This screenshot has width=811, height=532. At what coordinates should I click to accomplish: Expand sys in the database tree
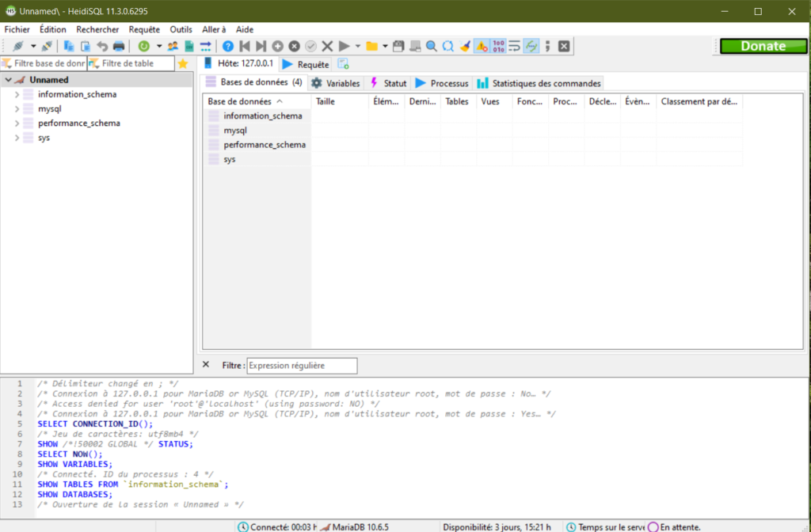click(x=17, y=138)
